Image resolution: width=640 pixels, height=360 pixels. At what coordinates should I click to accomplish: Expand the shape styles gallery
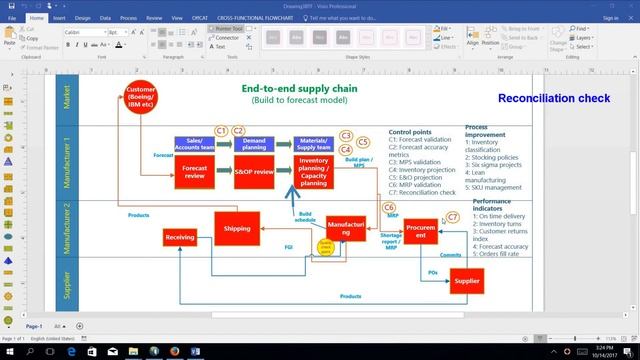[428, 47]
